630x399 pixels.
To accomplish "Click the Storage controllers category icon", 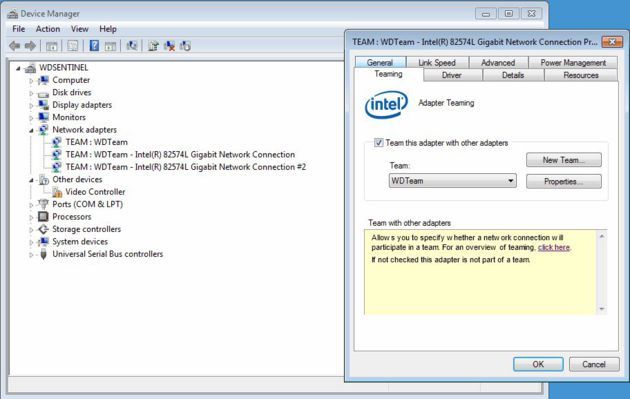I will [43, 229].
